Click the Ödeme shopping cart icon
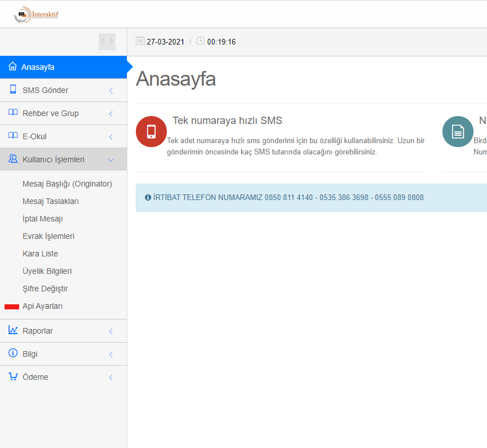This screenshot has width=487, height=448. pyautogui.click(x=13, y=376)
